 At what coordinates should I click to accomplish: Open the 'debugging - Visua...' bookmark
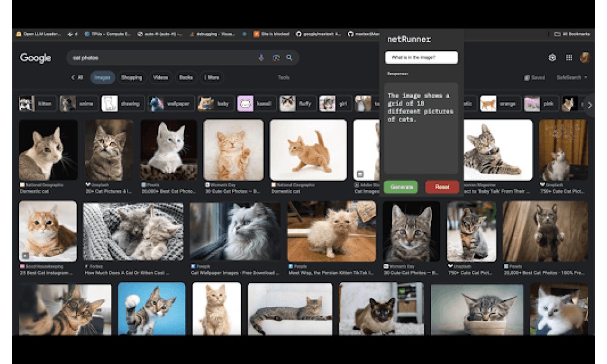click(212, 34)
